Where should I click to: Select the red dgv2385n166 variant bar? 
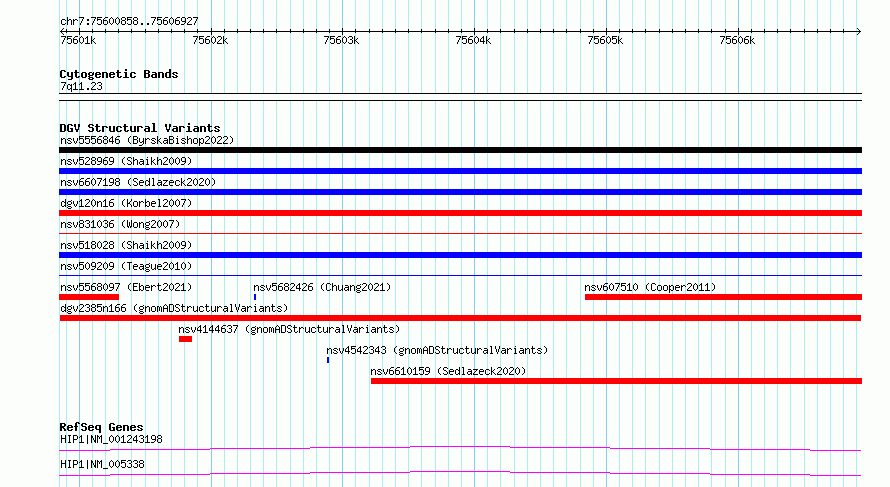tap(460, 318)
